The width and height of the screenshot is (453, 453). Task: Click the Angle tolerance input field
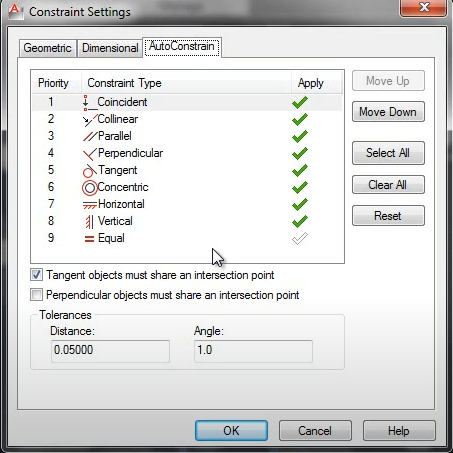click(x=253, y=351)
